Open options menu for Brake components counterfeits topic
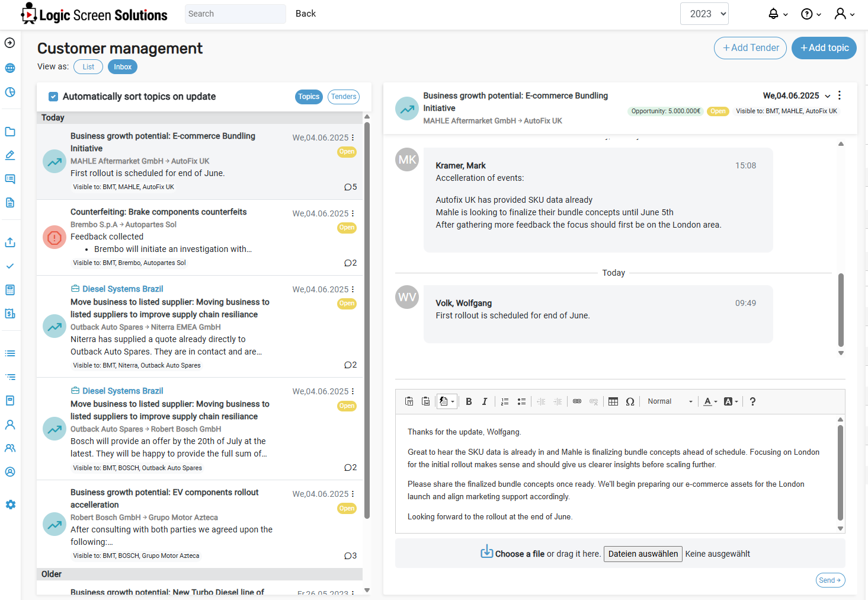Viewport: 868px width, 600px height. click(353, 213)
